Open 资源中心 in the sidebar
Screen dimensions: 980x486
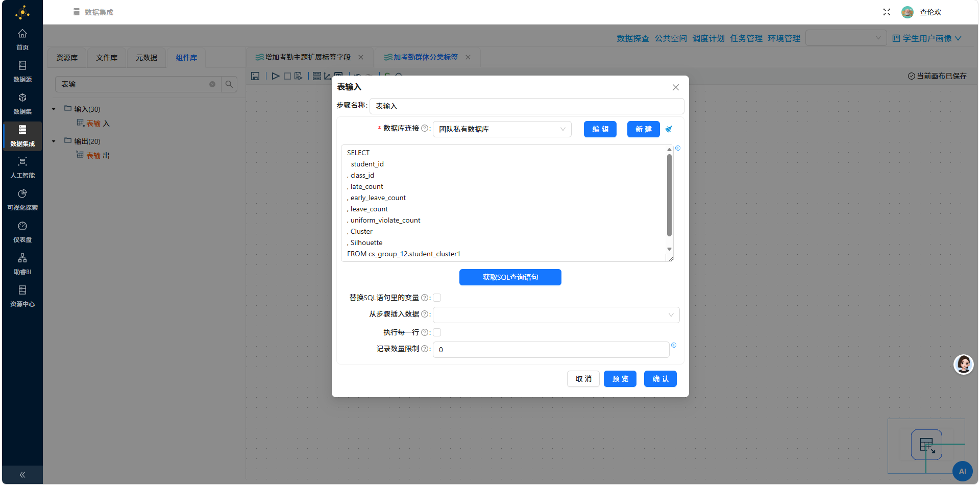tap(22, 297)
